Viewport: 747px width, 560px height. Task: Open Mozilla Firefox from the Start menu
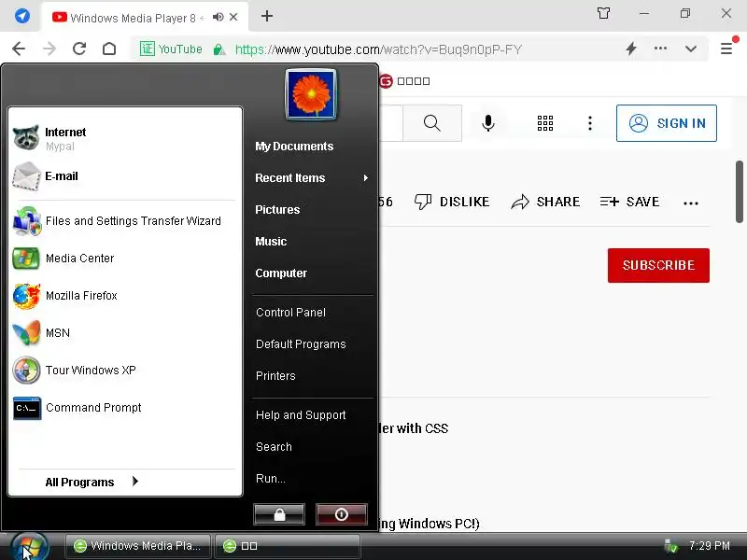coord(125,296)
